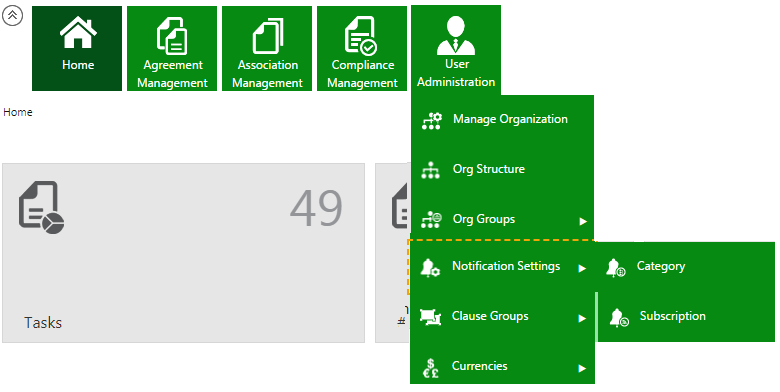Click the Manage Organization gear-hierarchy icon
This screenshot has height=392, width=780.
click(x=431, y=121)
